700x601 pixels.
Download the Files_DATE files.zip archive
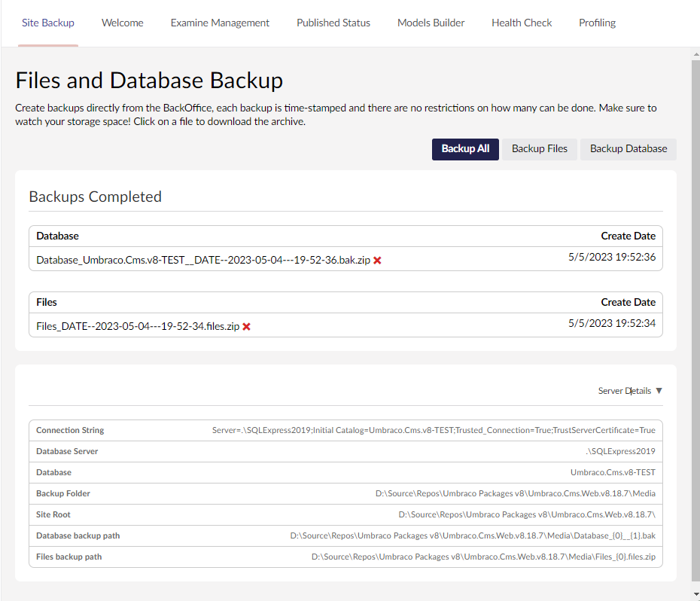(x=138, y=326)
